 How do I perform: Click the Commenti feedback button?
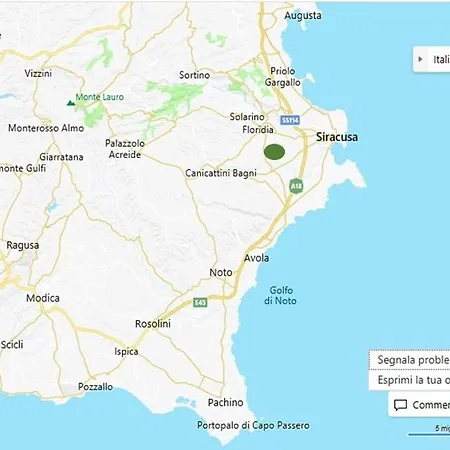tap(420, 405)
